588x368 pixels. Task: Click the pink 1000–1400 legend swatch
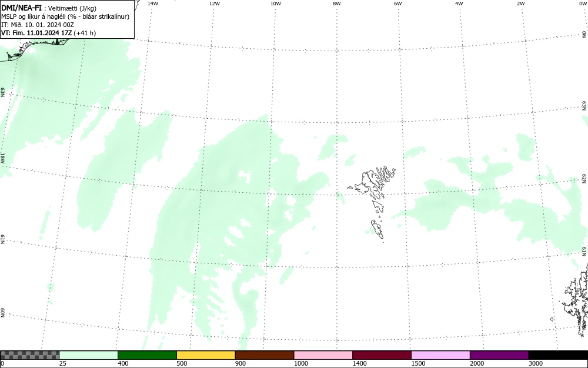(323, 355)
